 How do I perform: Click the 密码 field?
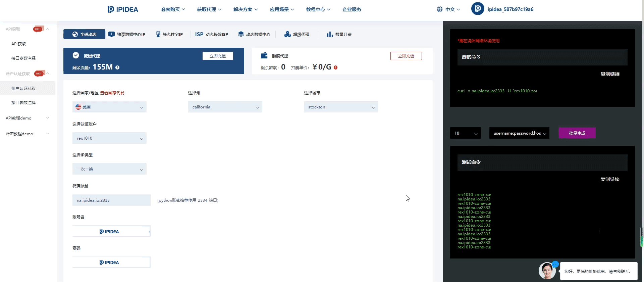(x=112, y=262)
